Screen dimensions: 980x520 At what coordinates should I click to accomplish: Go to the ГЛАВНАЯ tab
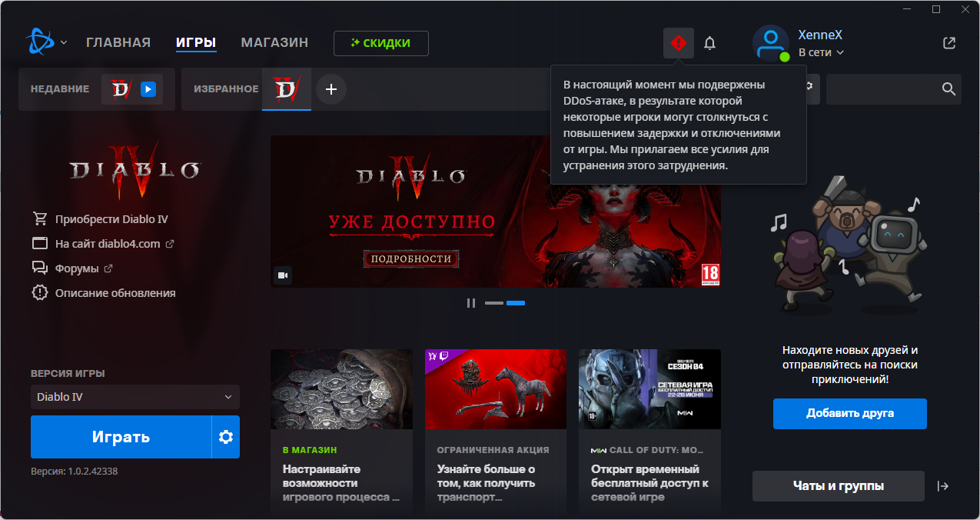coord(118,42)
